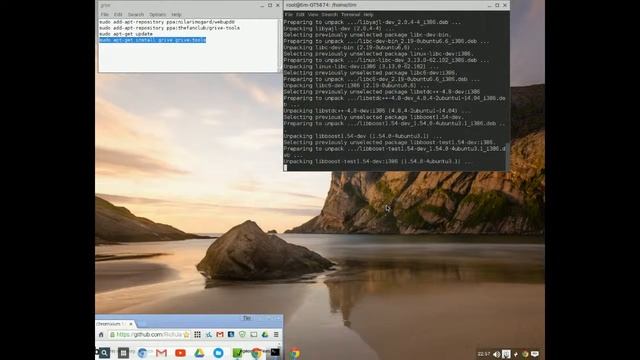This screenshot has width=640, height=360.
Task: Click the white square tray icon
Action: tap(506, 354)
